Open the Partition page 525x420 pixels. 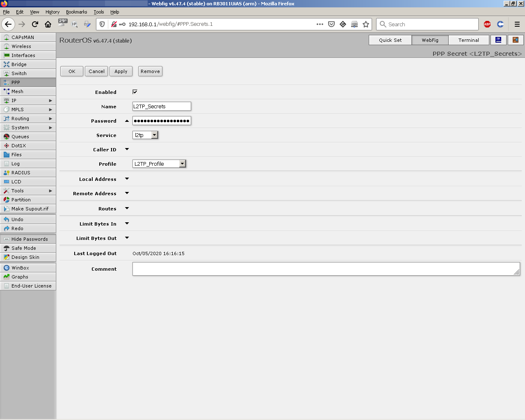click(x=28, y=200)
